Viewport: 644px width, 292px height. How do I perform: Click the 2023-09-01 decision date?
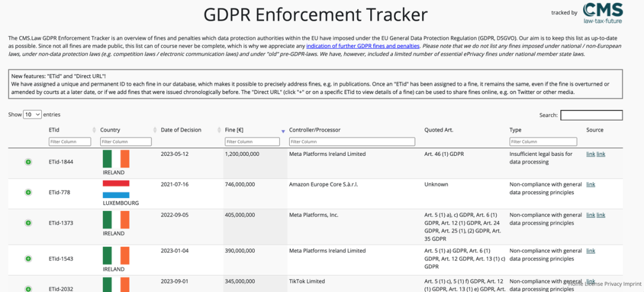point(175,282)
